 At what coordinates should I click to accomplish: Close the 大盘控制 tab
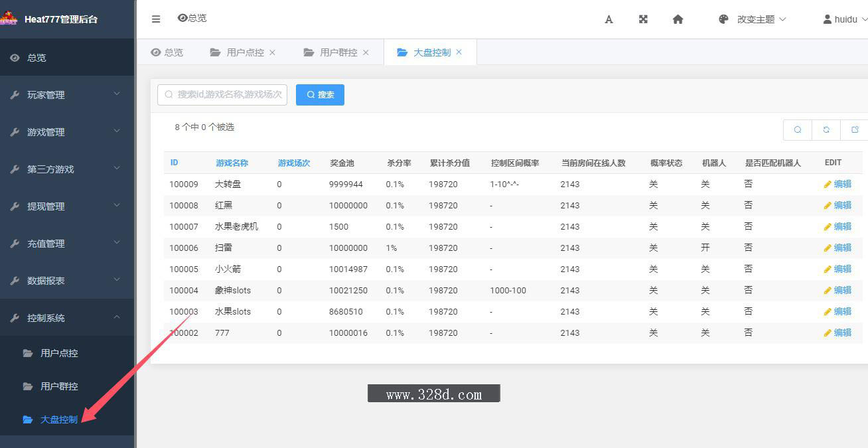point(459,52)
